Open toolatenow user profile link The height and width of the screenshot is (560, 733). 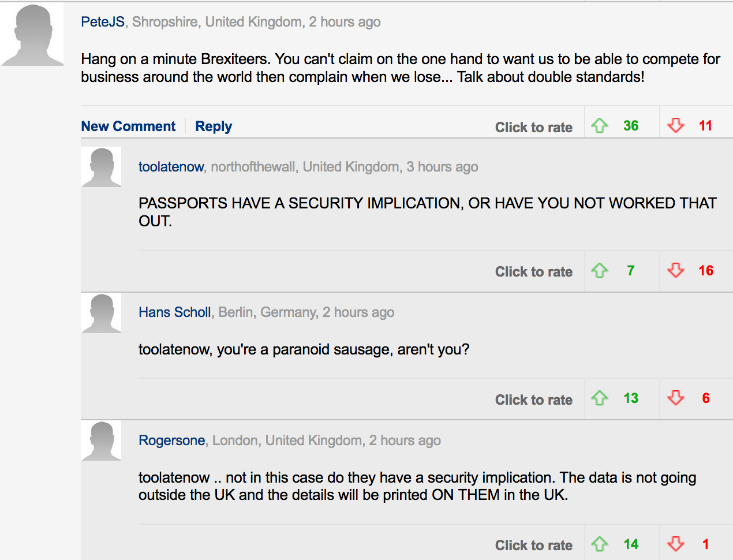click(x=171, y=167)
